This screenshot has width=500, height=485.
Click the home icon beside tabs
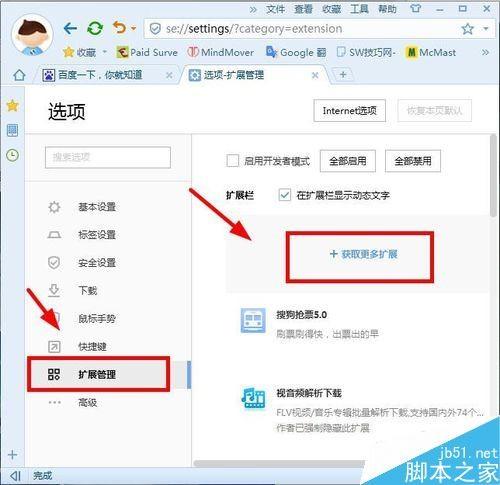point(19,75)
